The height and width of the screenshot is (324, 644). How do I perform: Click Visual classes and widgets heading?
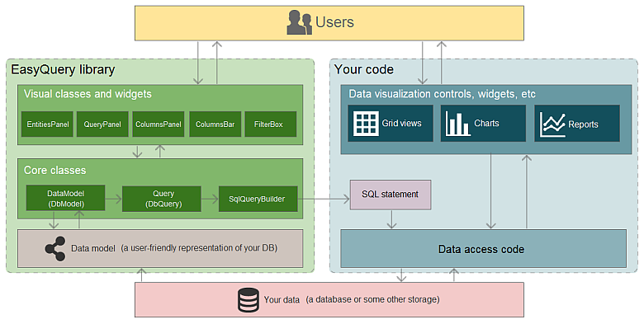pyautogui.click(x=88, y=94)
